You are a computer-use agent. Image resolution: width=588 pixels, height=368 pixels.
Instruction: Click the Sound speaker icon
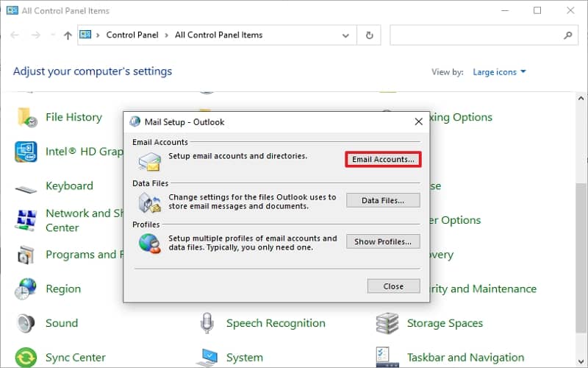pos(26,323)
